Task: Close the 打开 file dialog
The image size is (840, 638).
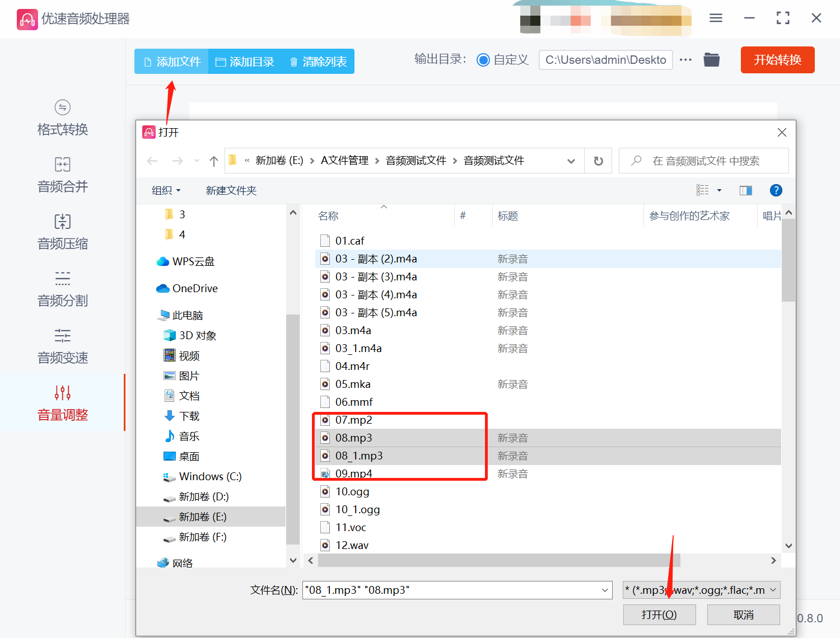Action: (782, 132)
